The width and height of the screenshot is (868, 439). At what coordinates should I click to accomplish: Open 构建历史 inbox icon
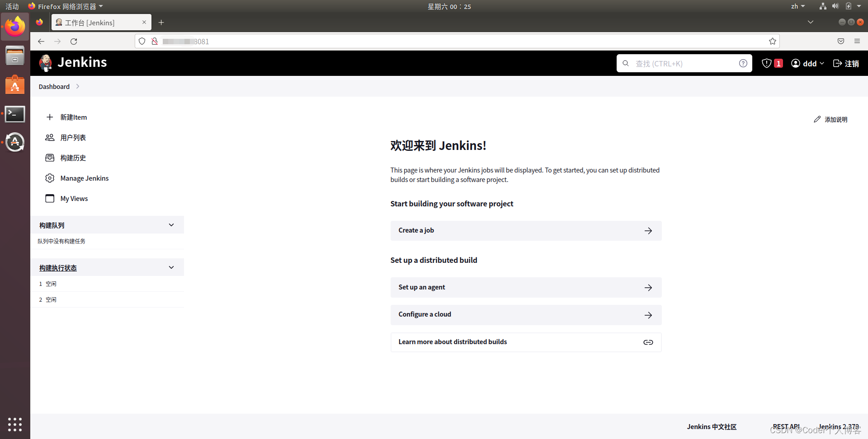50,158
